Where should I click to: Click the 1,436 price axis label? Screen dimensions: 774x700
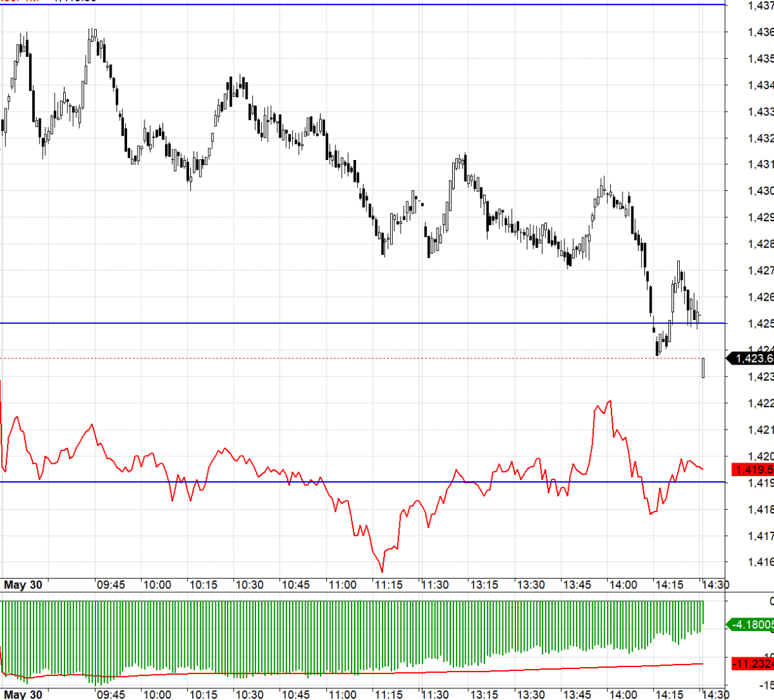pyautogui.click(x=760, y=32)
